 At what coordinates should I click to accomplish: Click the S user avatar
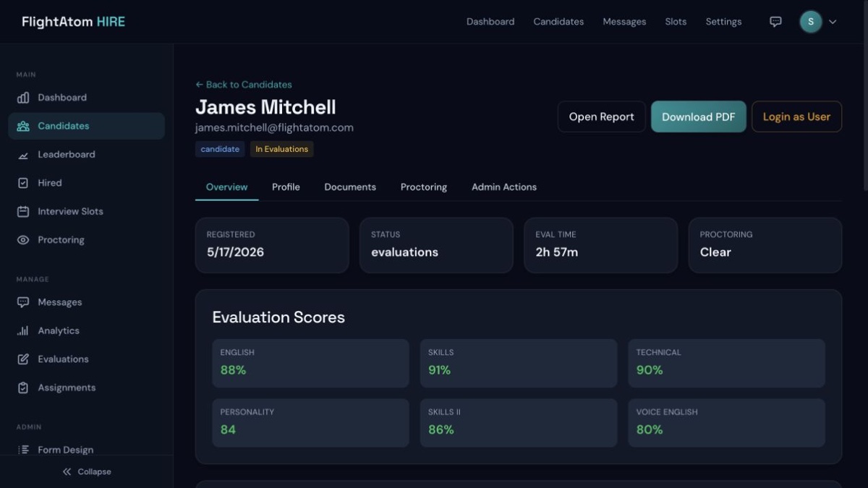(x=811, y=22)
